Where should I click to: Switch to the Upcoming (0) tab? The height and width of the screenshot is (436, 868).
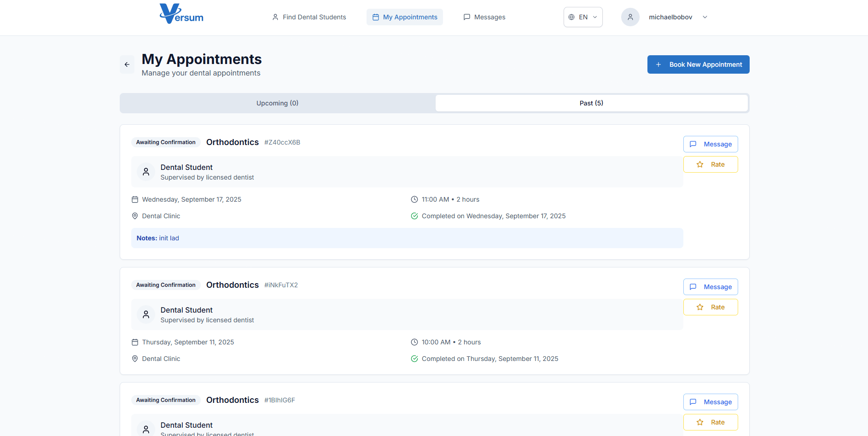277,103
